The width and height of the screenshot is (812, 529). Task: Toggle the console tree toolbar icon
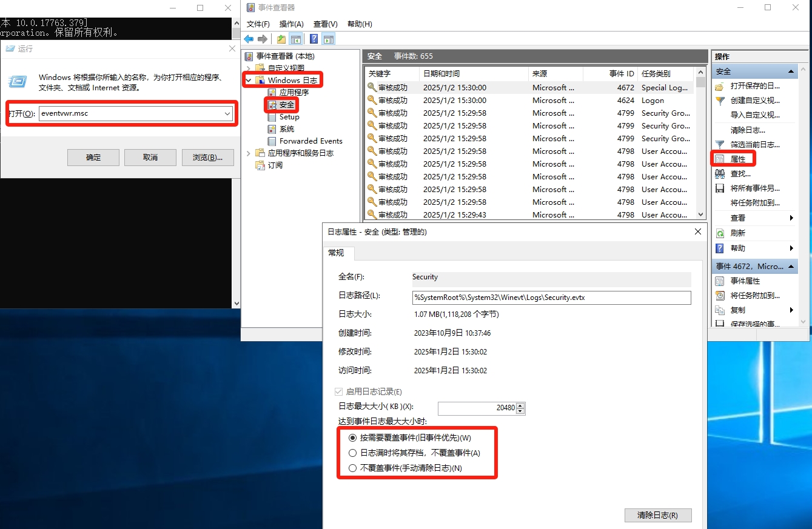click(x=296, y=39)
